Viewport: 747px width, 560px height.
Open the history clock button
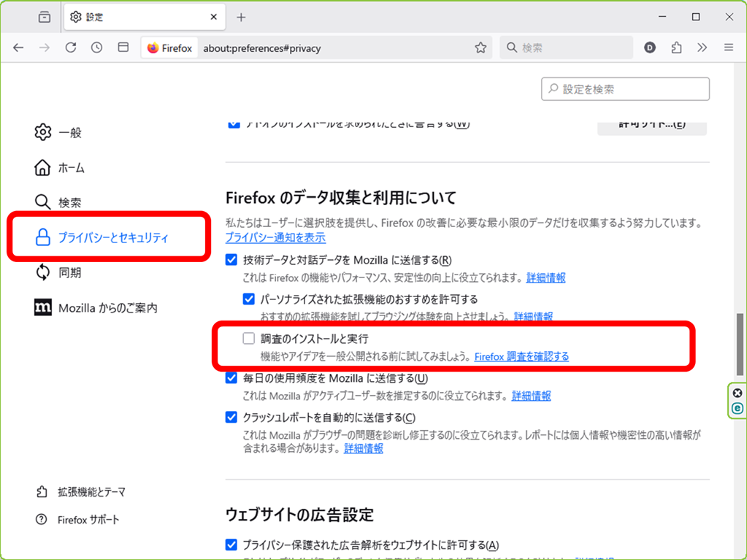pyautogui.click(x=96, y=47)
